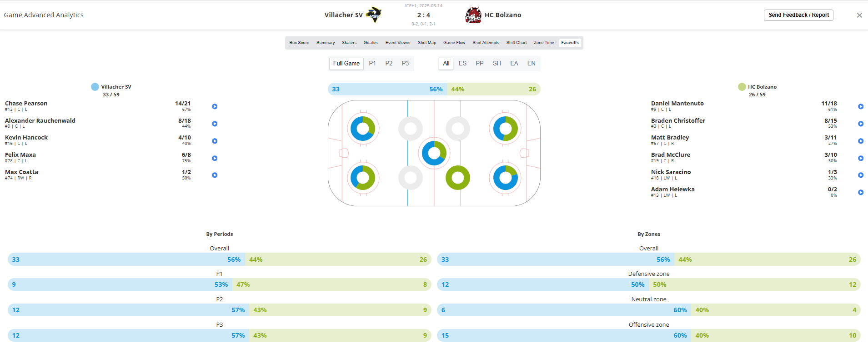Click the Villacher SV blue legend dot
The height and width of the screenshot is (349, 868).
(95, 87)
